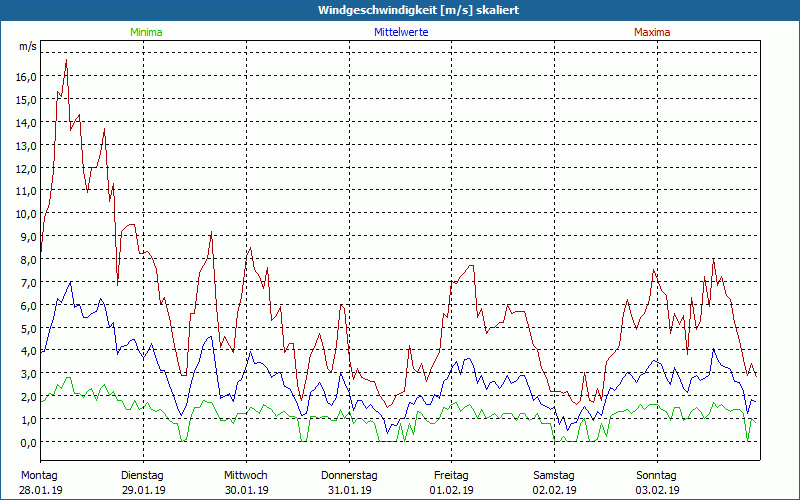Select the Mittwoch day label
Screen dimensions: 800x500
click(x=246, y=475)
